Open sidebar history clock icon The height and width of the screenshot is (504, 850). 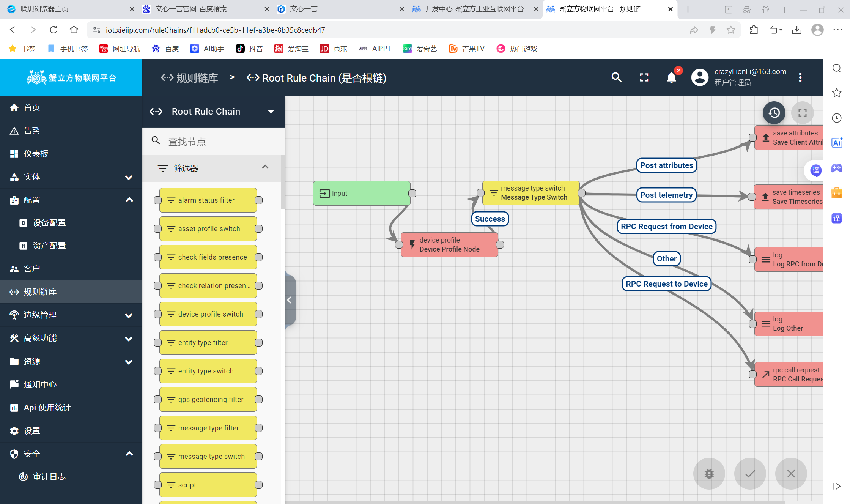tap(837, 118)
